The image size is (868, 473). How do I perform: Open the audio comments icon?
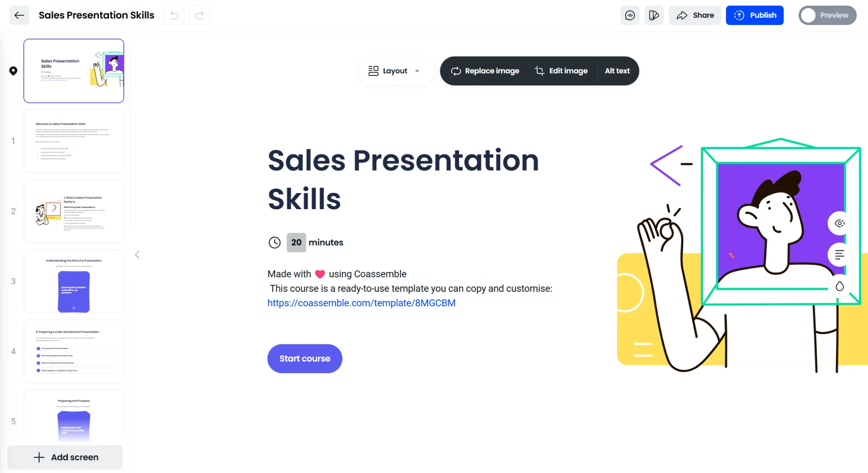coord(630,15)
